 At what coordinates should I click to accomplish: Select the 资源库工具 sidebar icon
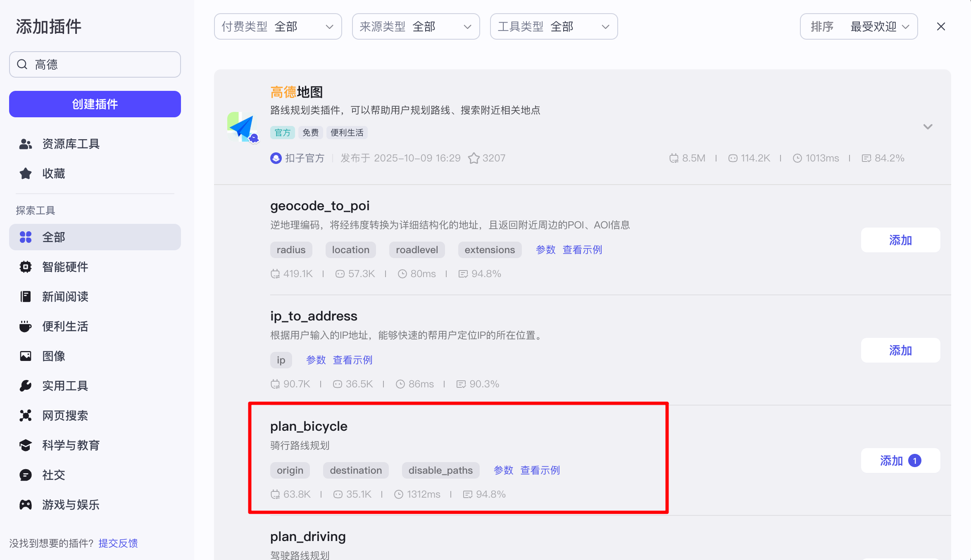coord(26,144)
